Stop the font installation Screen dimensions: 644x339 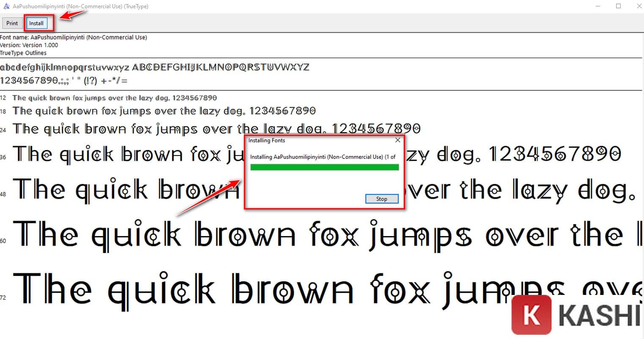tap(381, 199)
